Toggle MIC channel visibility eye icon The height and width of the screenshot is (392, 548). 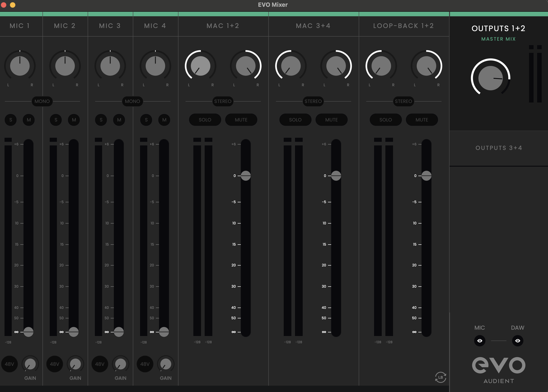pos(479,341)
